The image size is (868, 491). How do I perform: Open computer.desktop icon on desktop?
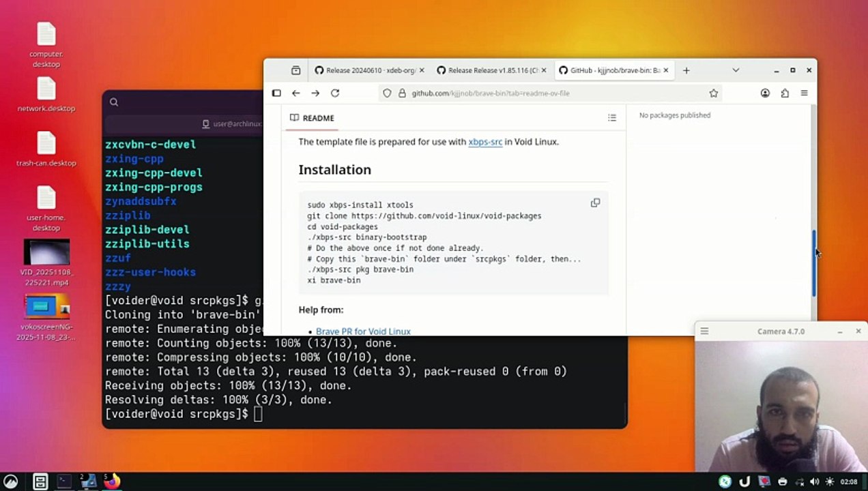pyautogui.click(x=46, y=45)
